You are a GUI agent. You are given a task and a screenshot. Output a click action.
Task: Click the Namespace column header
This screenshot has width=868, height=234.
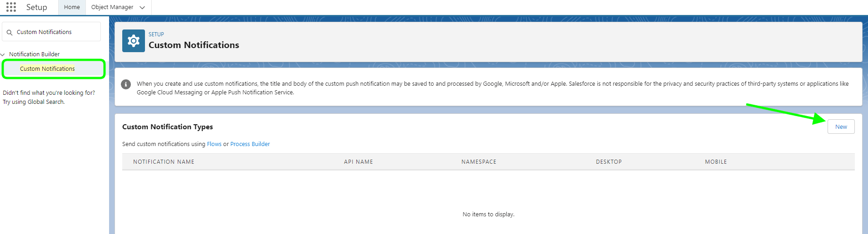[x=479, y=162]
